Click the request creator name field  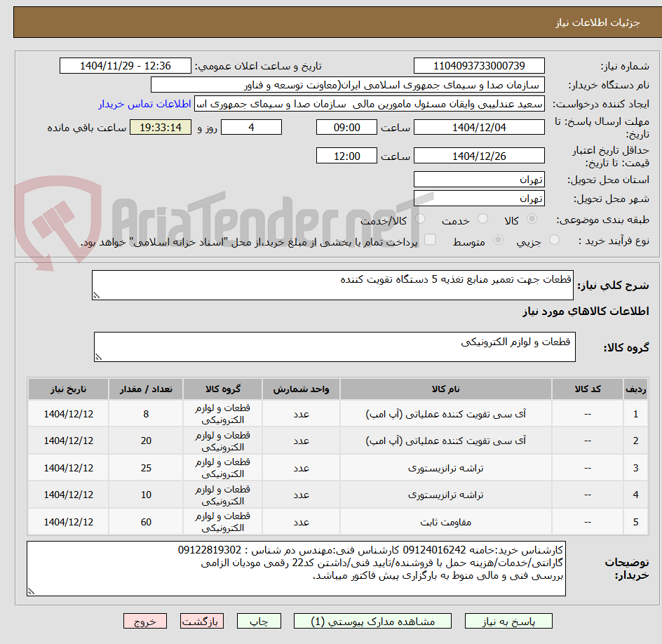(370, 104)
